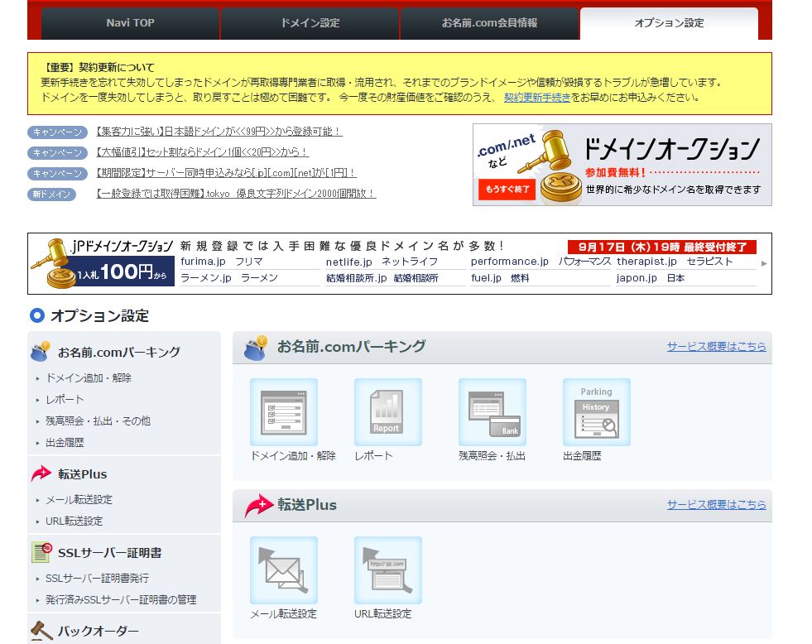Switch to the Navi TOP tab
The image size is (812, 644).
tap(131, 23)
